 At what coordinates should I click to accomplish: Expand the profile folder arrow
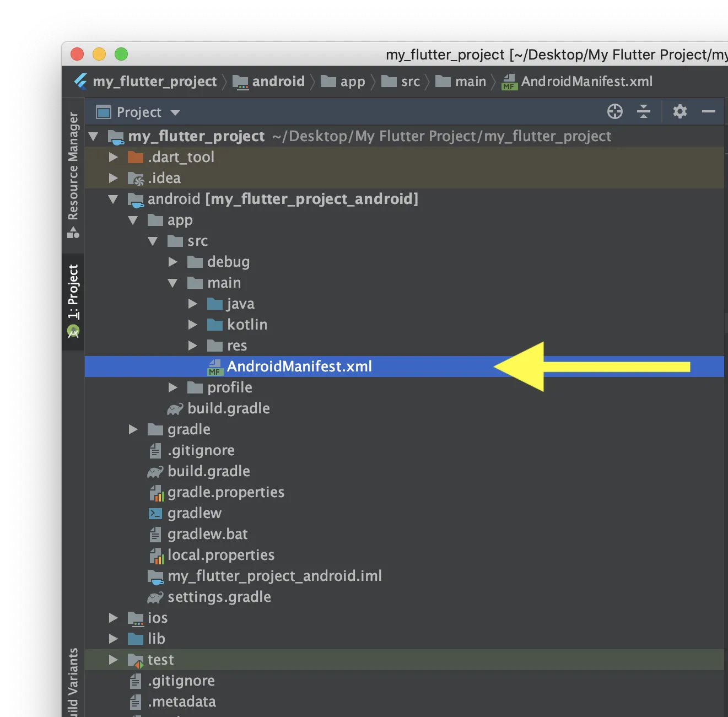coord(173,387)
